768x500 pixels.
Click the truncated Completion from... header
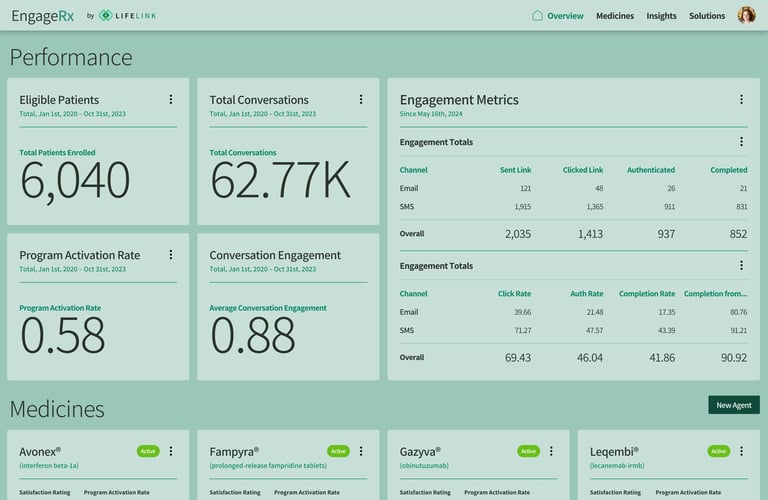(x=716, y=294)
